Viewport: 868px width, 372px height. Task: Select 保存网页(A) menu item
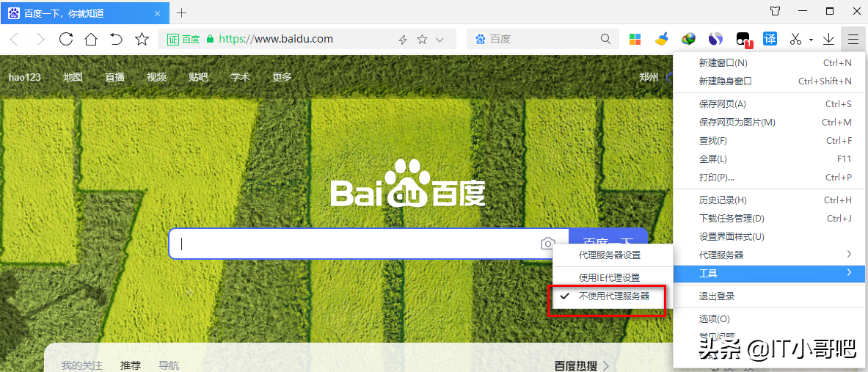(770, 103)
